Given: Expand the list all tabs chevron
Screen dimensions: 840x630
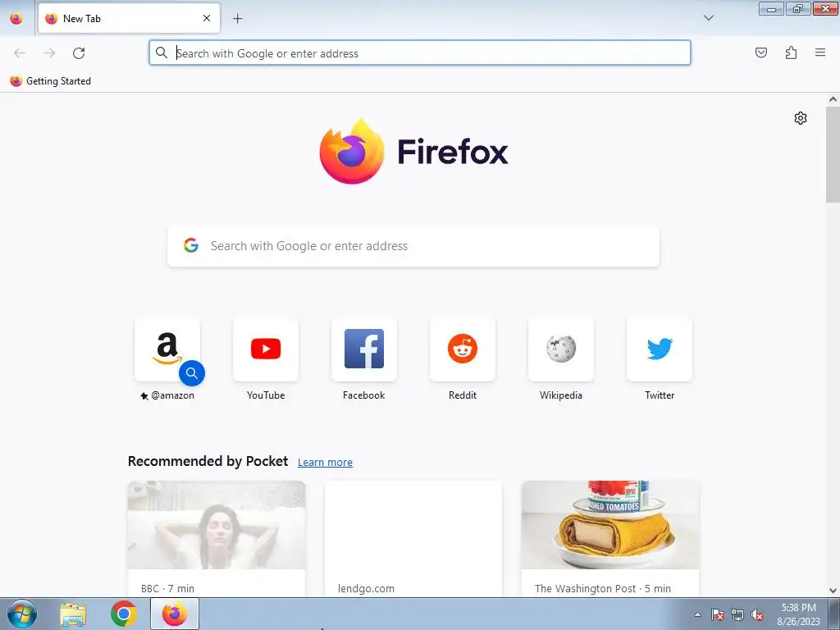Looking at the screenshot, I should tap(708, 18).
